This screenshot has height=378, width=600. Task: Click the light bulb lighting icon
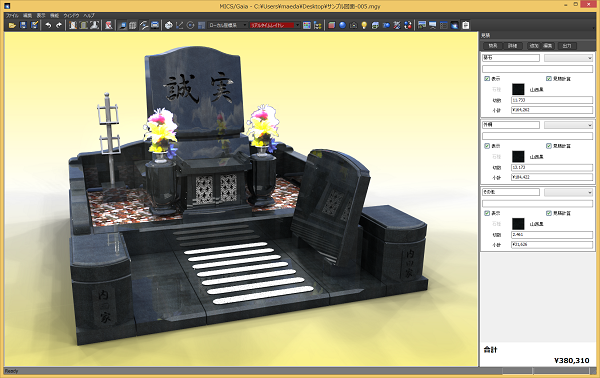[x=364, y=25]
